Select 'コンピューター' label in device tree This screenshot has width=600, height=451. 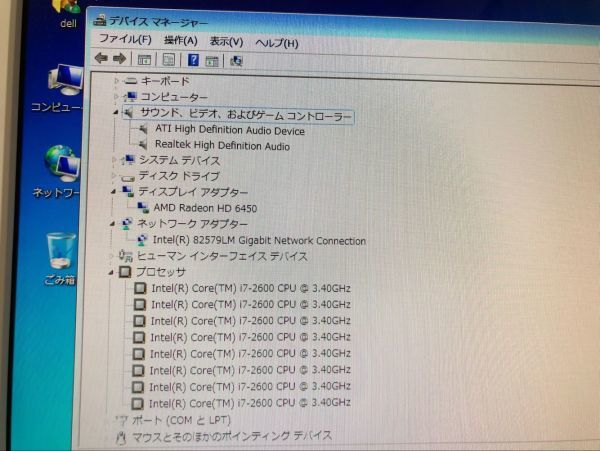[174, 97]
